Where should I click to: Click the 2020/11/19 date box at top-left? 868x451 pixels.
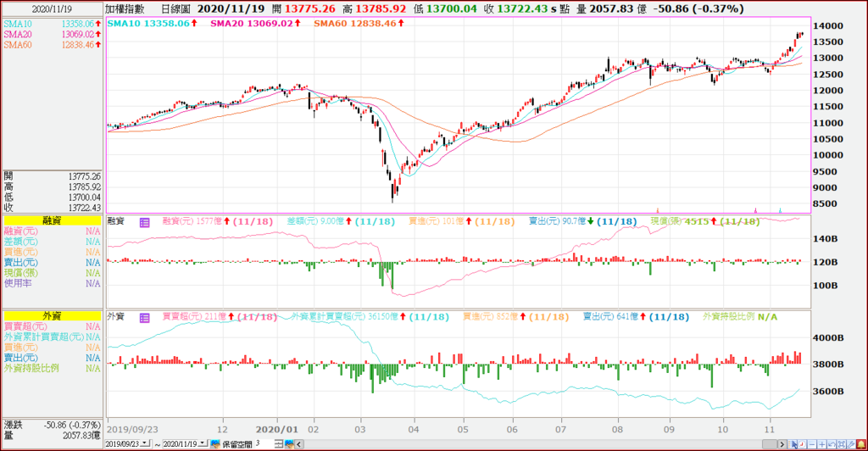click(52, 8)
